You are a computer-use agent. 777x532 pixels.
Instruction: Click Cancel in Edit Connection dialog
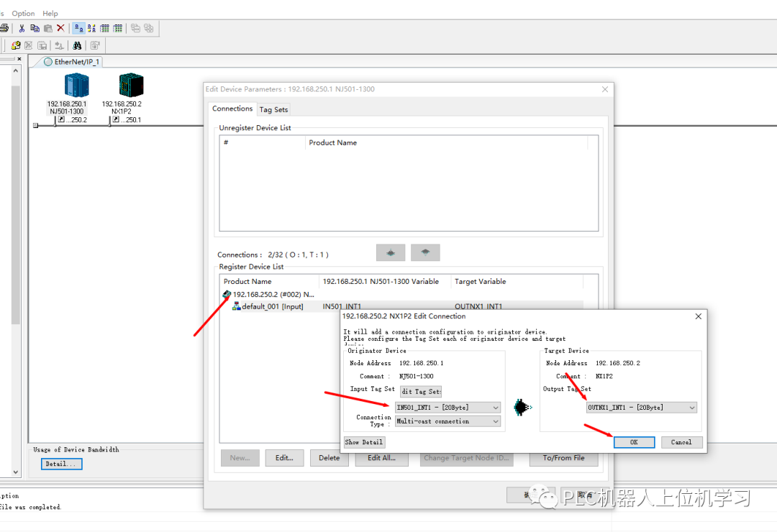click(681, 442)
